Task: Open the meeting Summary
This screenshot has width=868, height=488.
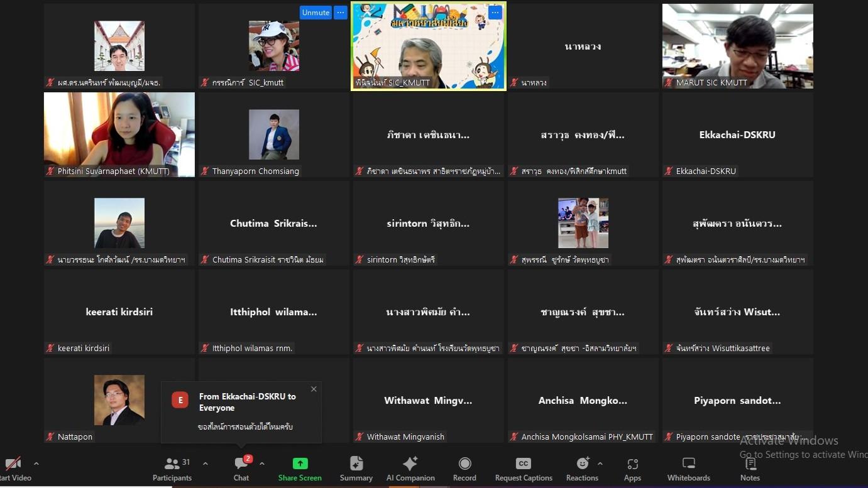Action: pos(356,469)
